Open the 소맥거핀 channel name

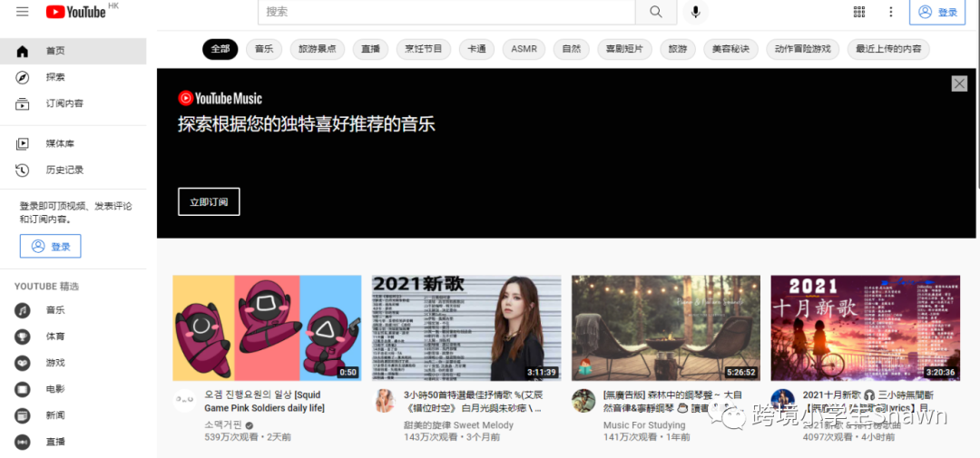[222, 424]
